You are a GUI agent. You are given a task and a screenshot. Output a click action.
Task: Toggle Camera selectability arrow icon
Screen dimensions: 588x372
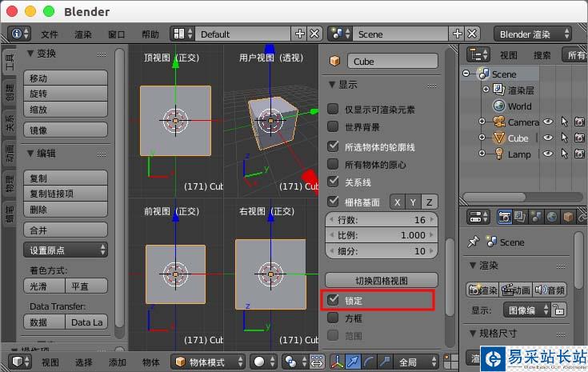pyautogui.click(x=564, y=122)
